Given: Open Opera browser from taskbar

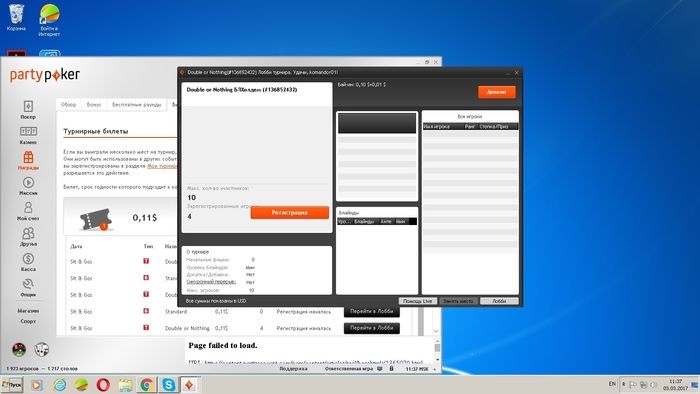Looking at the screenshot, I should [x=103, y=385].
